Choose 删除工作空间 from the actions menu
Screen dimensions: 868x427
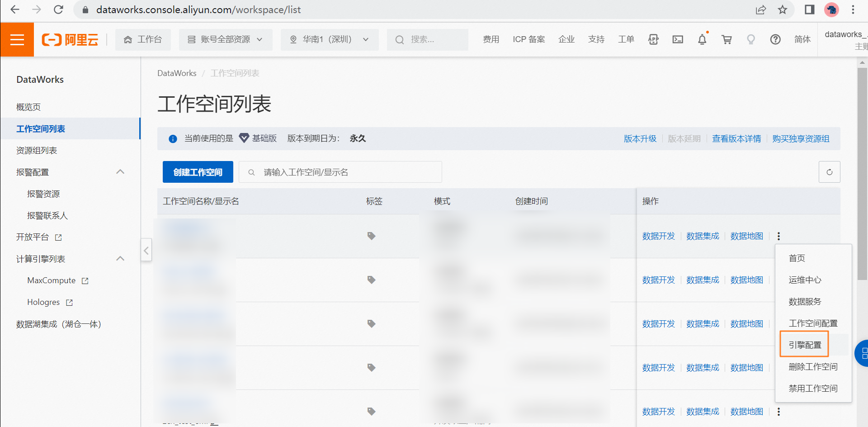pyautogui.click(x=813, y=367)
